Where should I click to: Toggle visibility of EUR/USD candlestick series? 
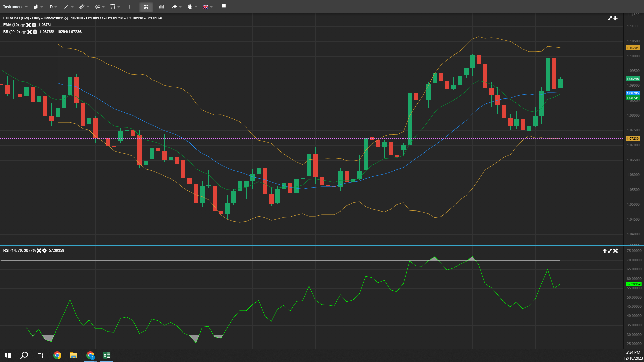click(67, 18)
